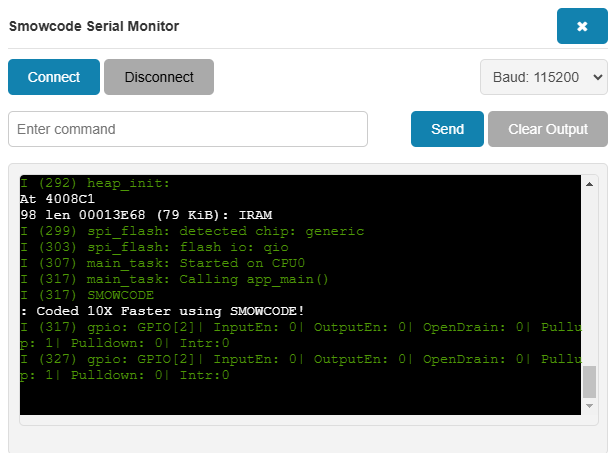Click the 'At 4008C1' output line

coord(57,199)
